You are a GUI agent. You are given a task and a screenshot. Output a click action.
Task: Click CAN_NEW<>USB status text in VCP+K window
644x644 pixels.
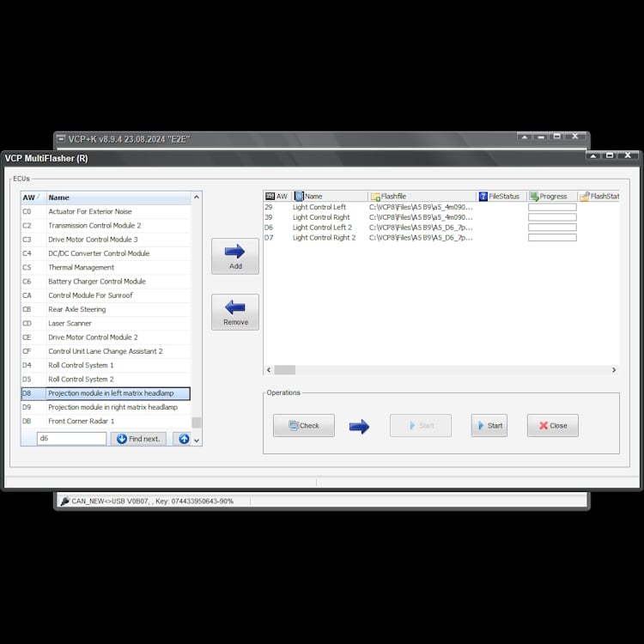(x=152, y=501)
